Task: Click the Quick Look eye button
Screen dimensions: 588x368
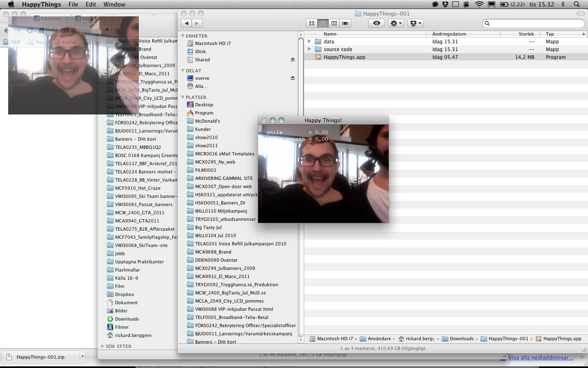Action: [x=376, y=23]
